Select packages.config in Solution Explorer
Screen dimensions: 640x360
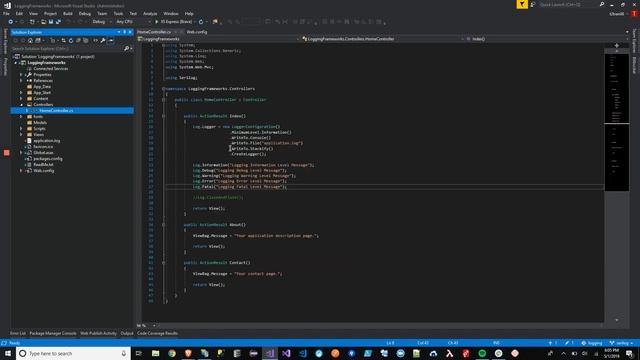(48, 158)
